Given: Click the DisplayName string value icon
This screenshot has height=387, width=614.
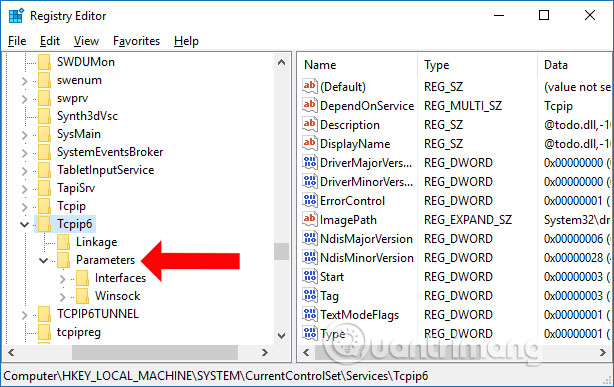Looking at the screenshot, I should pyautogui.click(x=309, y=143).
